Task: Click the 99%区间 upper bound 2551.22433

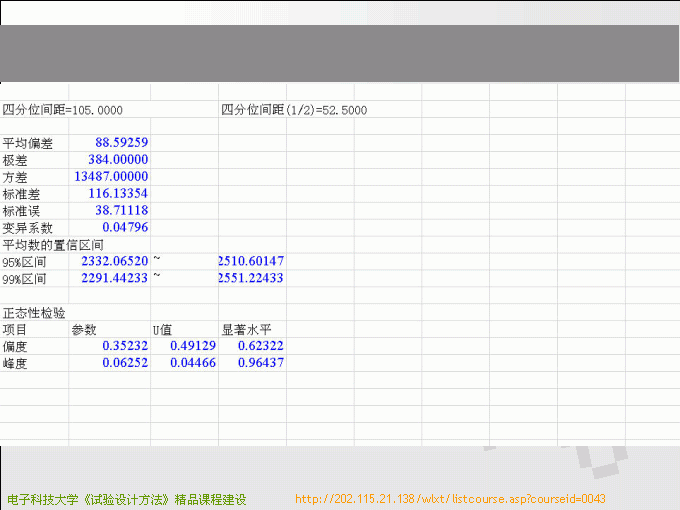Action: 251,278
